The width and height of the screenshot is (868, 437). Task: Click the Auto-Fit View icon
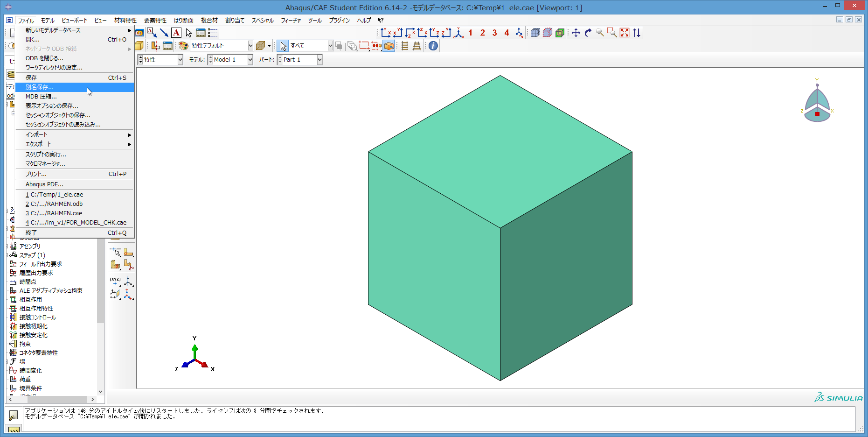[625, 33]
